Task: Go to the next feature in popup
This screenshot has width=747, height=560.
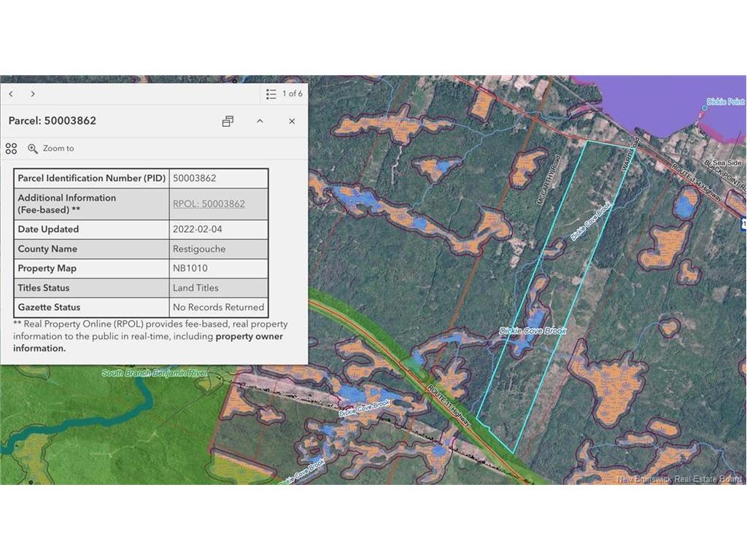Action: coord(33,94)
